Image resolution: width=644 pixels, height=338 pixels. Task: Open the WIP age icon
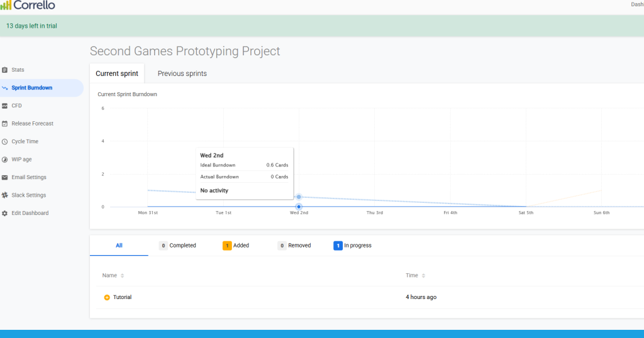pos(4,160)
